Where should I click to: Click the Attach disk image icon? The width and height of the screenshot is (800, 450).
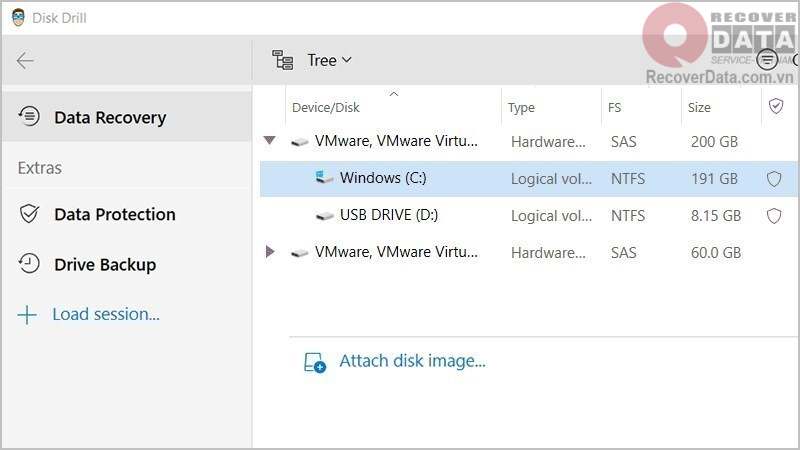pyautogui.click(x=315, y=362)
